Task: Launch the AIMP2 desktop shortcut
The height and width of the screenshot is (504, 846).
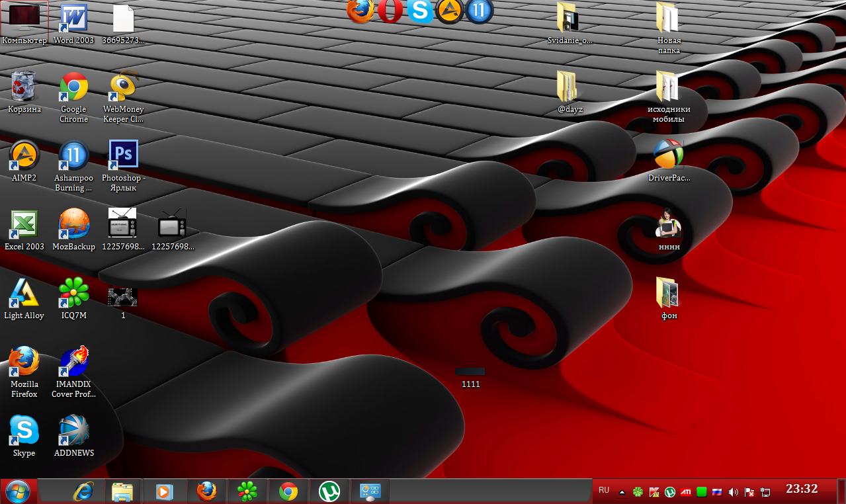Action: 24,161
